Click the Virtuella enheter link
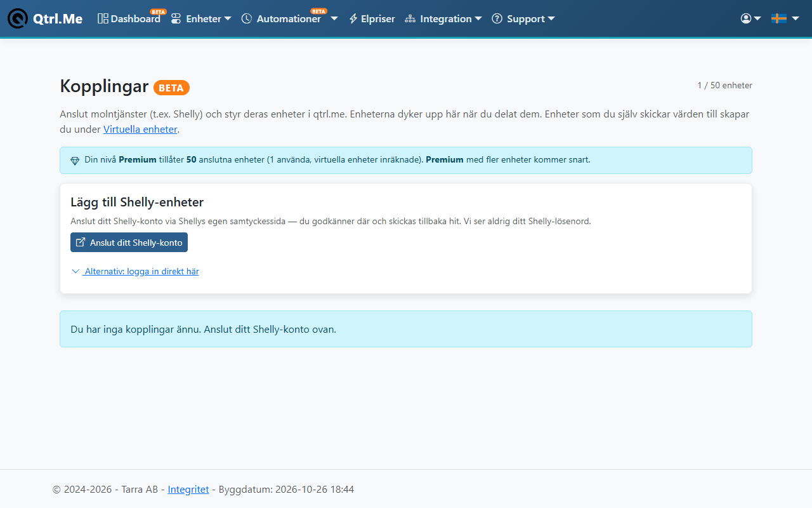812x508 pixels. coord(140,129)
